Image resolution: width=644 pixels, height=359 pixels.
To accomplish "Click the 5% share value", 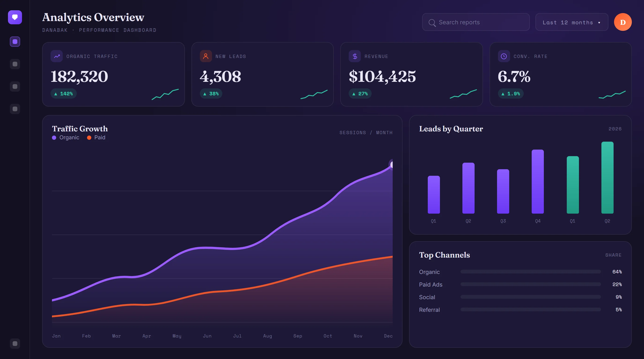I will pos(619,310).
